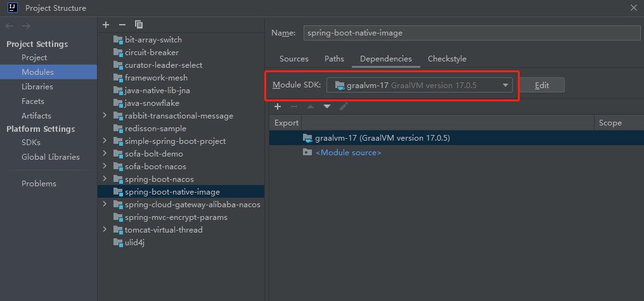Expand the simple-spring-boot-project module
This screenshot has width=644, height=301.
coord(105,141)
